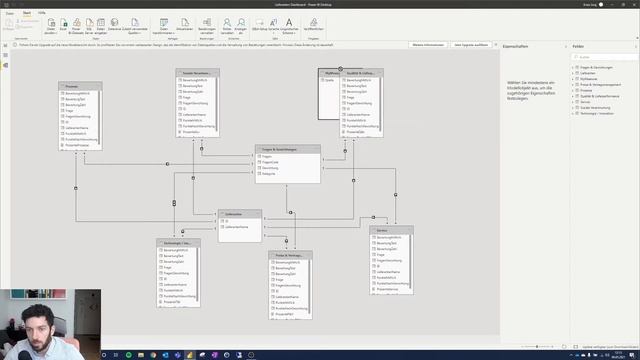The height and width of the screenshot is (360, 640).
Task: Expand Soziale Verantwortung in Felder list
Action: (573, 107)
